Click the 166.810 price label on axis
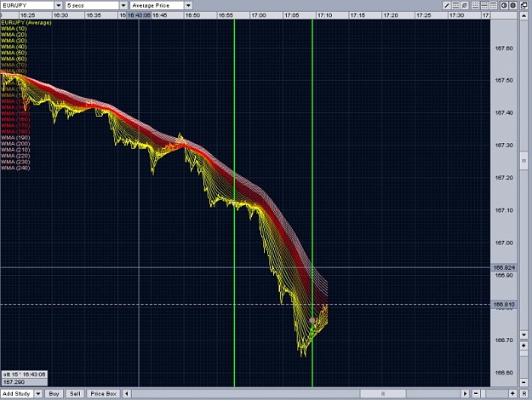 pos(504,305)
